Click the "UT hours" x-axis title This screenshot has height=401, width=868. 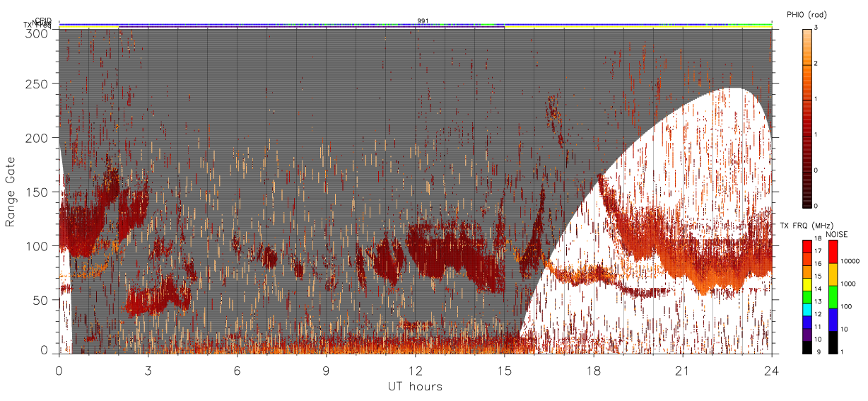415,386
